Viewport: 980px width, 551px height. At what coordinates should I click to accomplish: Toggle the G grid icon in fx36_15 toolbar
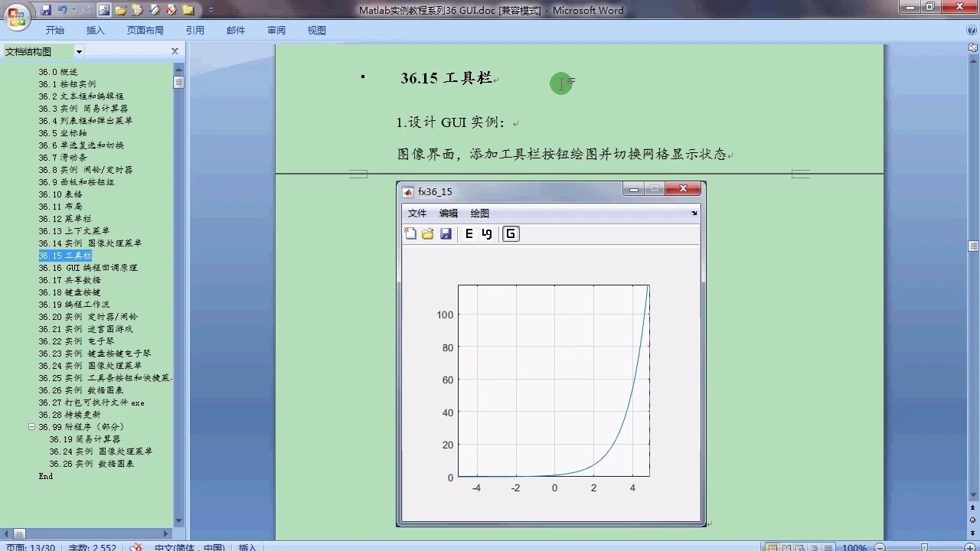(510, 233)
